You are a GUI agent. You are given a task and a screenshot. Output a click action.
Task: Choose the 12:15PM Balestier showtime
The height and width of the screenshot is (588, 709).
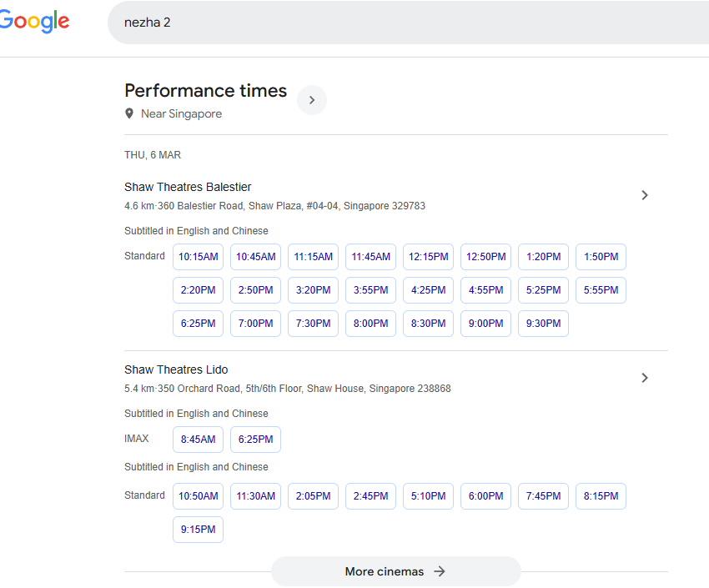coord(428,257)
